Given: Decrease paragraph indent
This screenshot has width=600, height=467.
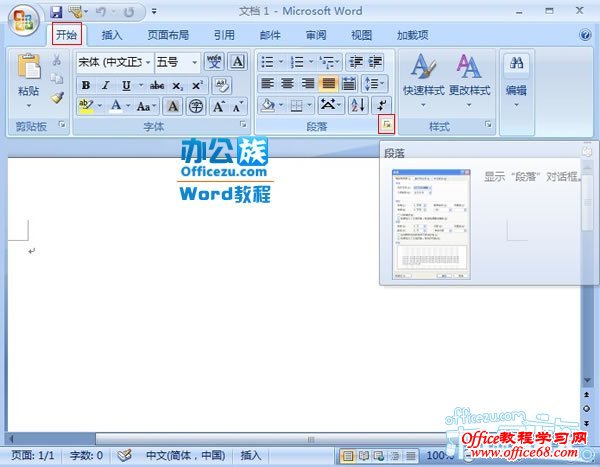Looking at the screenshot, I should [x=356, y=62].
